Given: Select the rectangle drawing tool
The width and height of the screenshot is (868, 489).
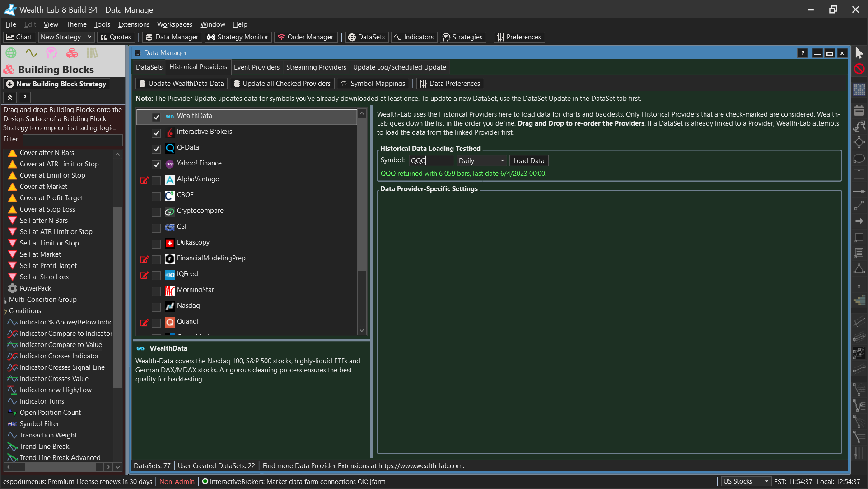Looking at the screenshot, I should 859,237.
